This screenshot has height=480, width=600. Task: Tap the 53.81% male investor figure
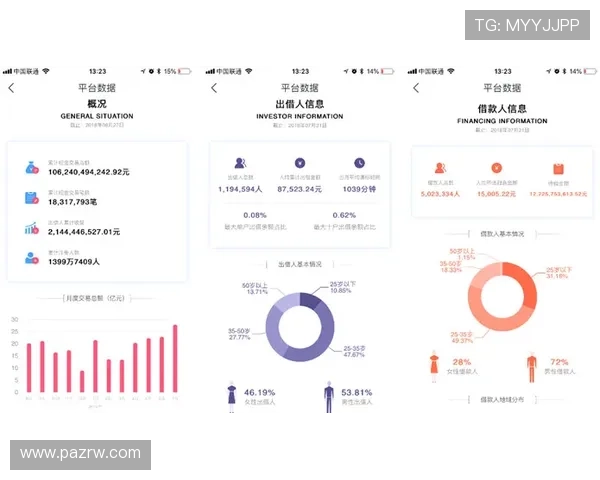click(x=357, y=392)
